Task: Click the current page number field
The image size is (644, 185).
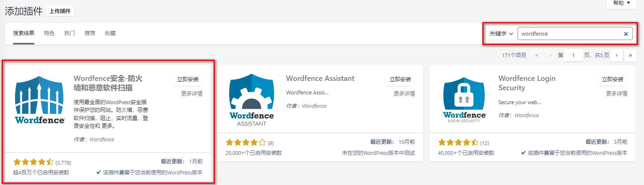Action: pyautogui.click(x=573, y=55)
